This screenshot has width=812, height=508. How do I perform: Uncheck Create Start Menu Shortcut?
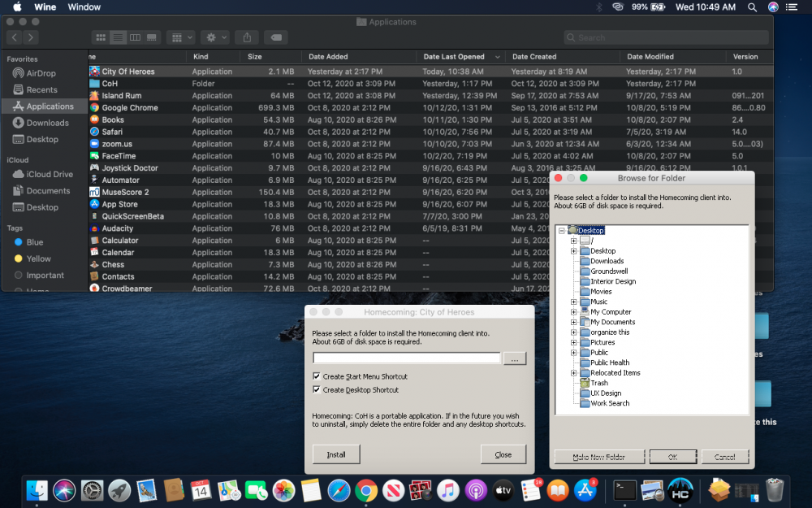[315, 376]
